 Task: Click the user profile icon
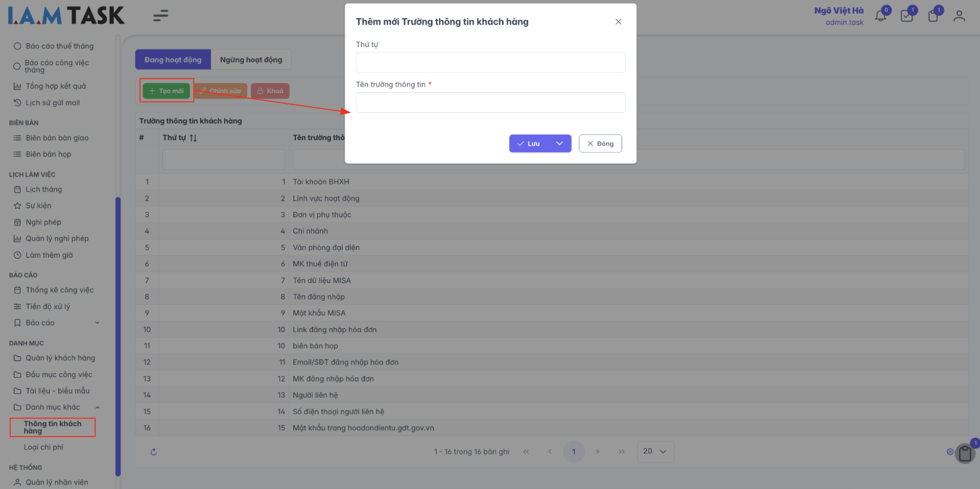(959, 16)
